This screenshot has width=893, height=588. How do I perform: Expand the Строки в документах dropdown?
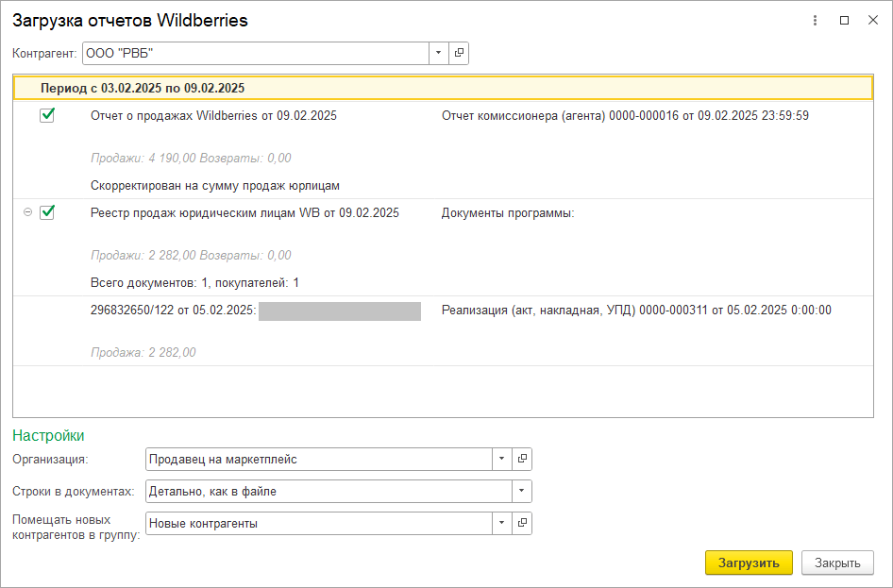tap(522, 492)
